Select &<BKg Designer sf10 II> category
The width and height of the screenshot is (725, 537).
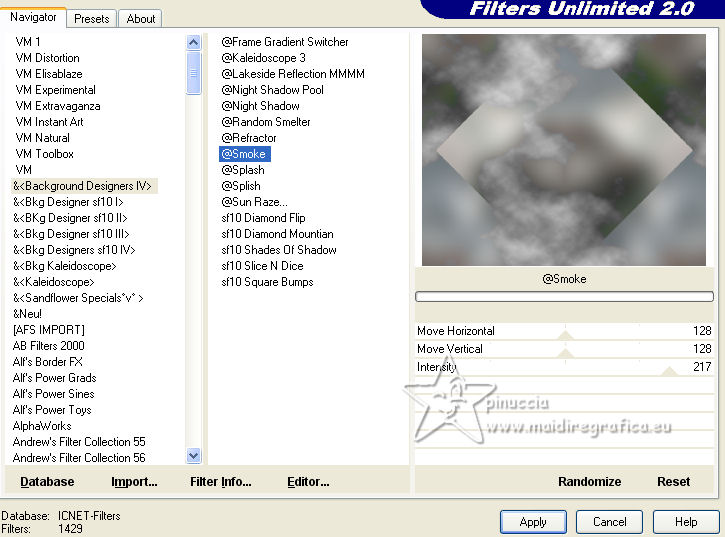[x=70, y=218]
